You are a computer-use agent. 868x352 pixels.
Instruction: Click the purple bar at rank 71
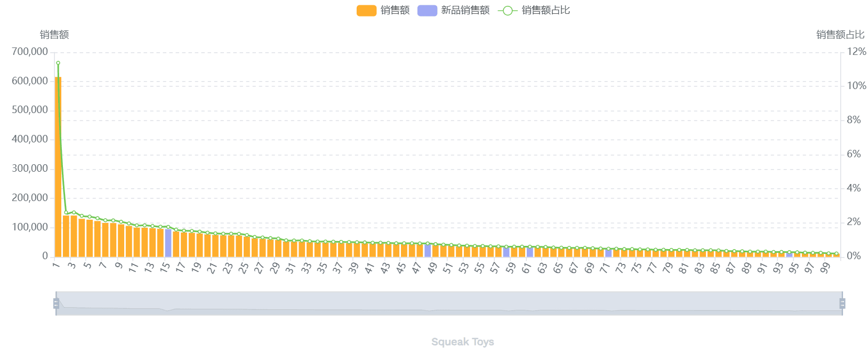[608, 253]
